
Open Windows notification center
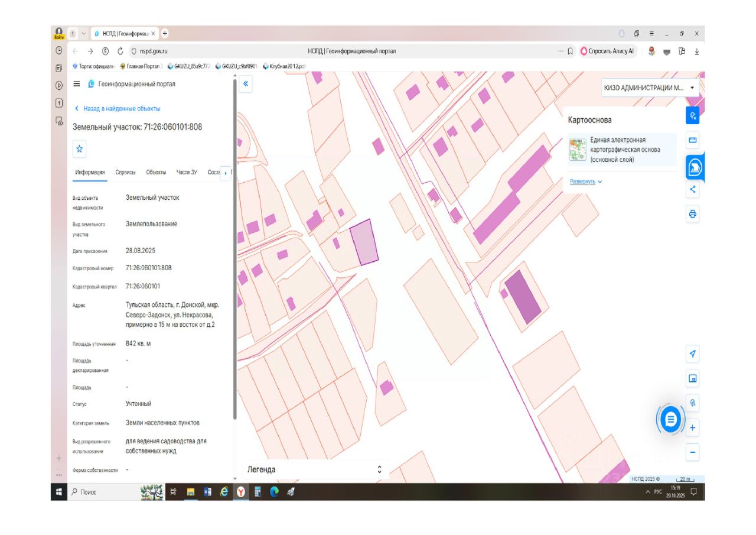[x=694, y=491]
